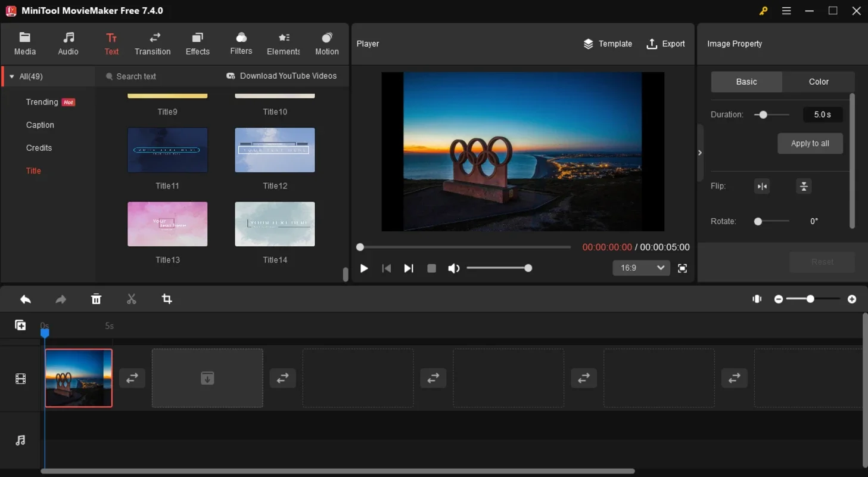Image resolution: width=868 pixels, height=477 pixels.
Task: Click the video track icon
Action: pos(20,379)
